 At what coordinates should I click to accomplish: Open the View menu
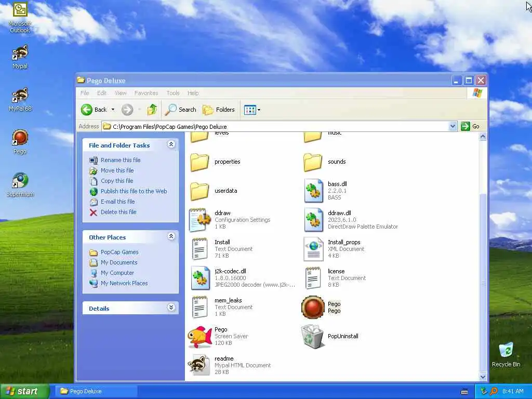(121, 93)
